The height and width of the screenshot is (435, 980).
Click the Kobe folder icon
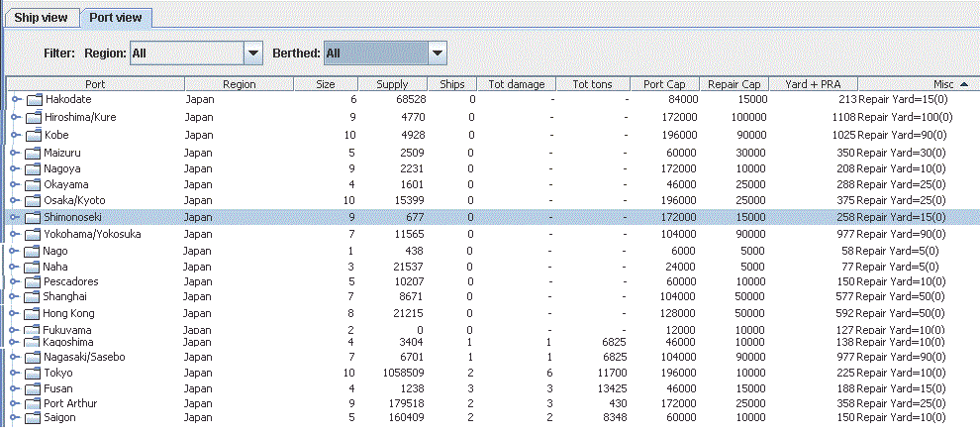click(x=34, y=135)
